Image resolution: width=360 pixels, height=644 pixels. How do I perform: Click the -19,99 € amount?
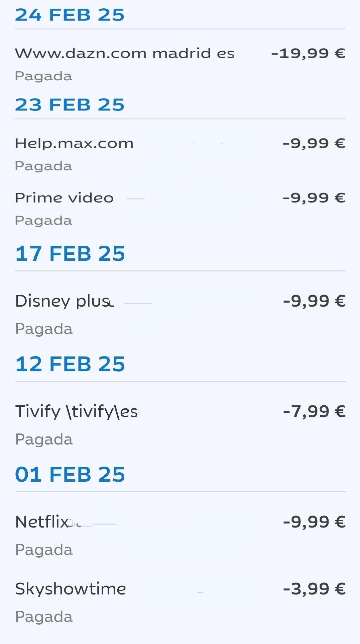(x=308, y=54)
